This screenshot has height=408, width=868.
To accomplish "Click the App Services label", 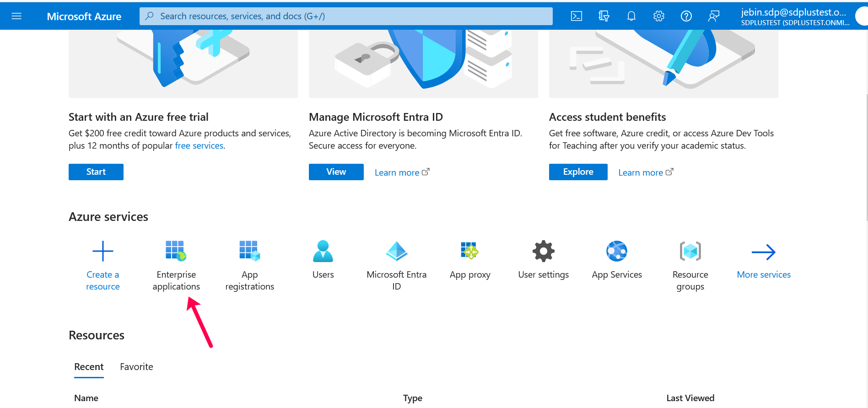I will [x=617, y=274].
